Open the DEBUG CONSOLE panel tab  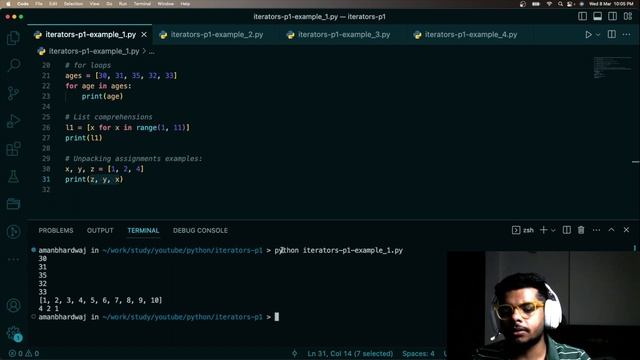[200, 231]
